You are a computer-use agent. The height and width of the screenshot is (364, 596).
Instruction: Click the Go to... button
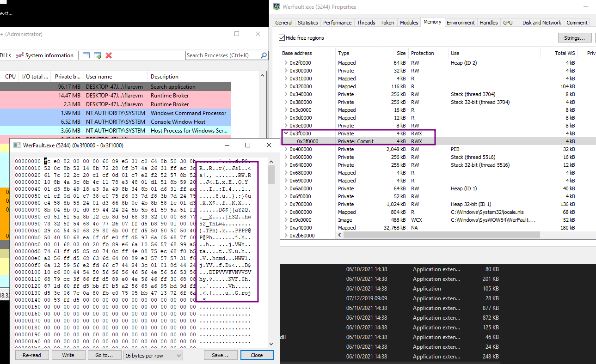tap(104, 355)
